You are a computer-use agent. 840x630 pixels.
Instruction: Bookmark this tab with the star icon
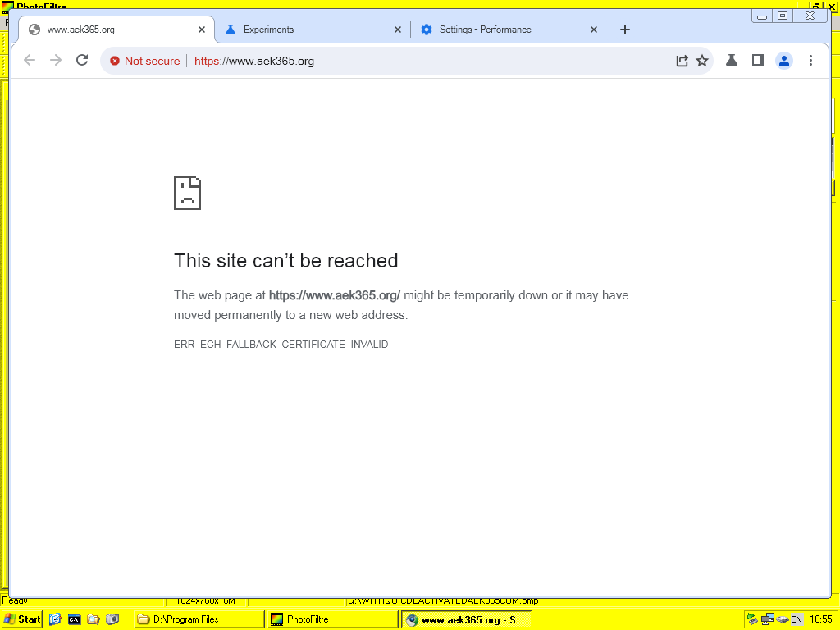702,61
